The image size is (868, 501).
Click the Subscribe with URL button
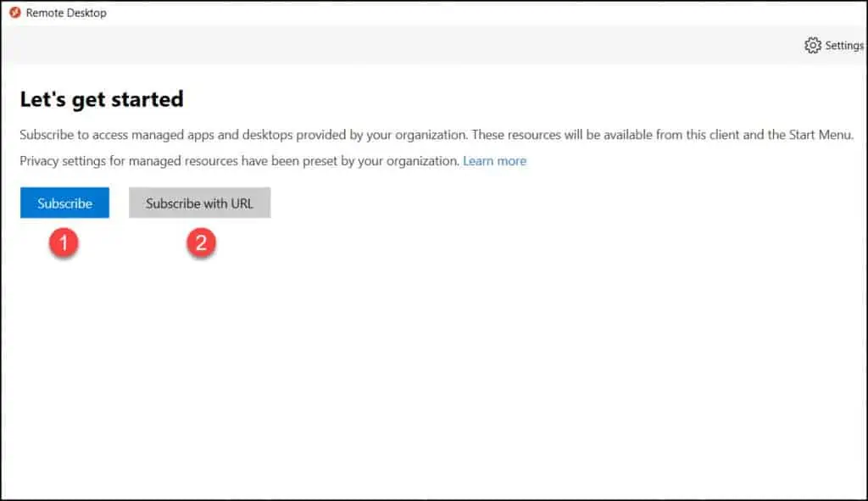point(200,203)
